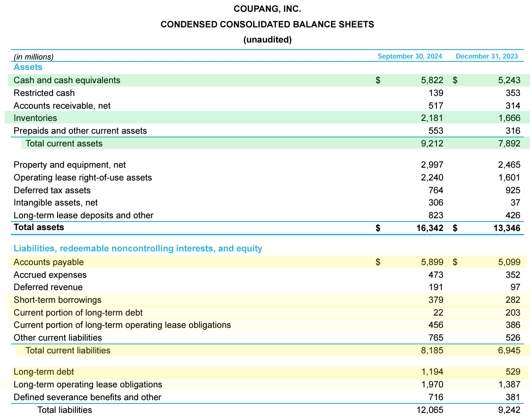Click the cash value 5,822
The height and width of the screenshot is (420, 530).
coord(432,80)
